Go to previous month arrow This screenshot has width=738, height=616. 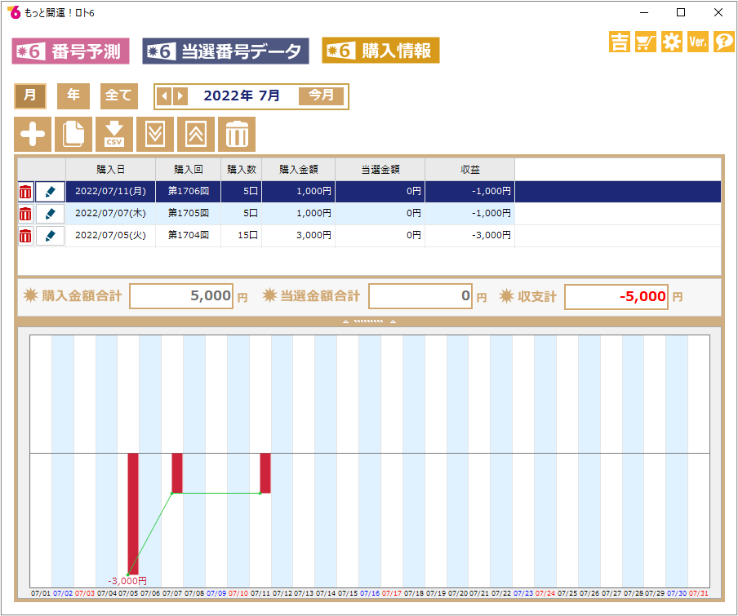pyautogui.click(x=164, y=96)
